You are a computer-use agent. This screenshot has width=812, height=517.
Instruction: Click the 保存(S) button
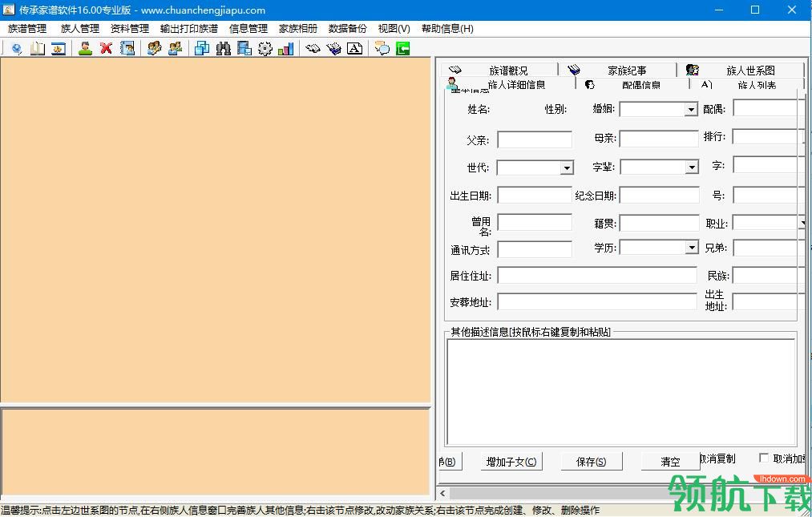point(591,461)
